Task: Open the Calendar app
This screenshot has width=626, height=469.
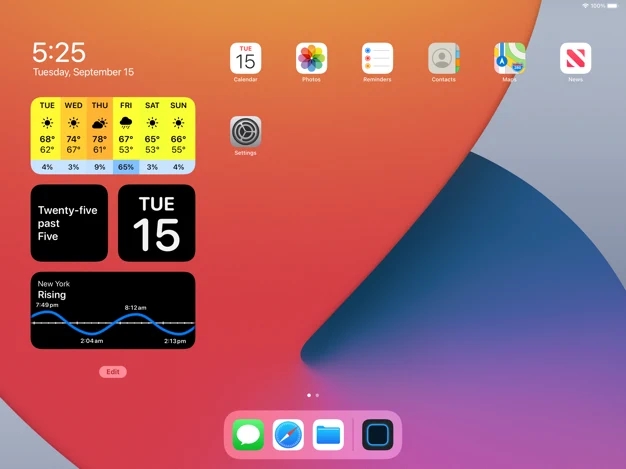Action: coord(245,59)
